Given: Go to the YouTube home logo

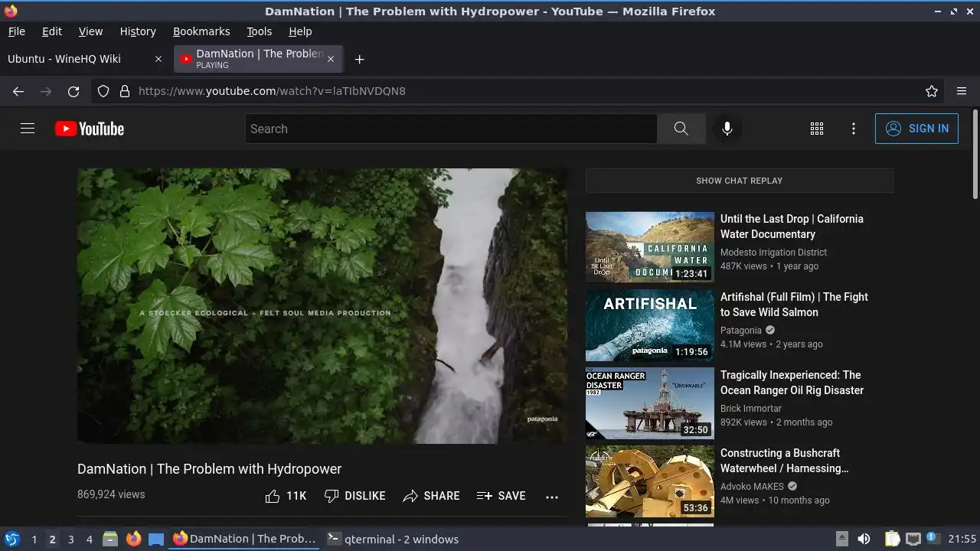Looking at the screenshot, I should [x=90, y=129].
